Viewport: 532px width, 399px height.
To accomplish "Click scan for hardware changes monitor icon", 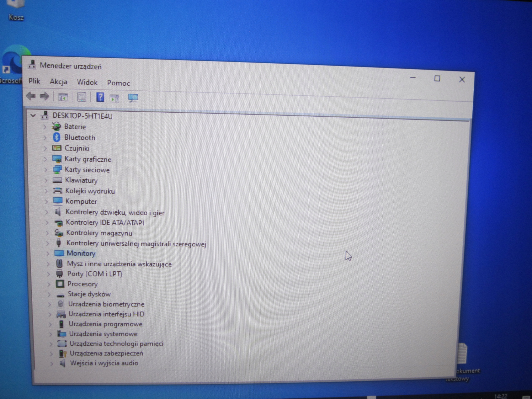I will click(133, 98).
